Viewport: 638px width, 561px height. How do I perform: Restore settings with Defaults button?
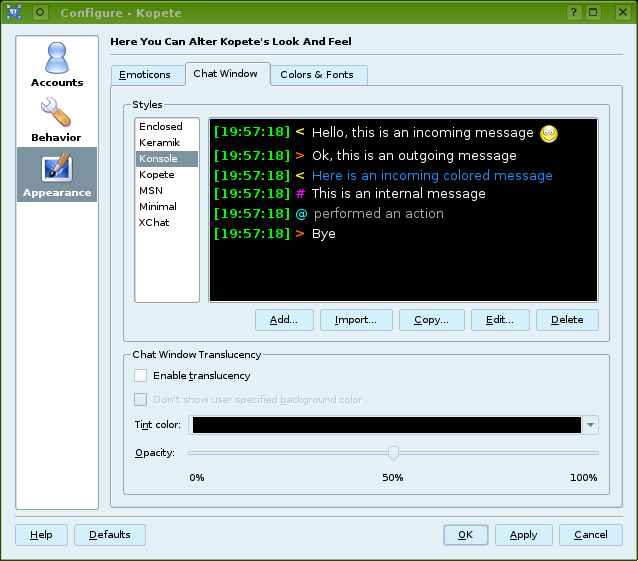pyautogui.click(x=110, y=535)
